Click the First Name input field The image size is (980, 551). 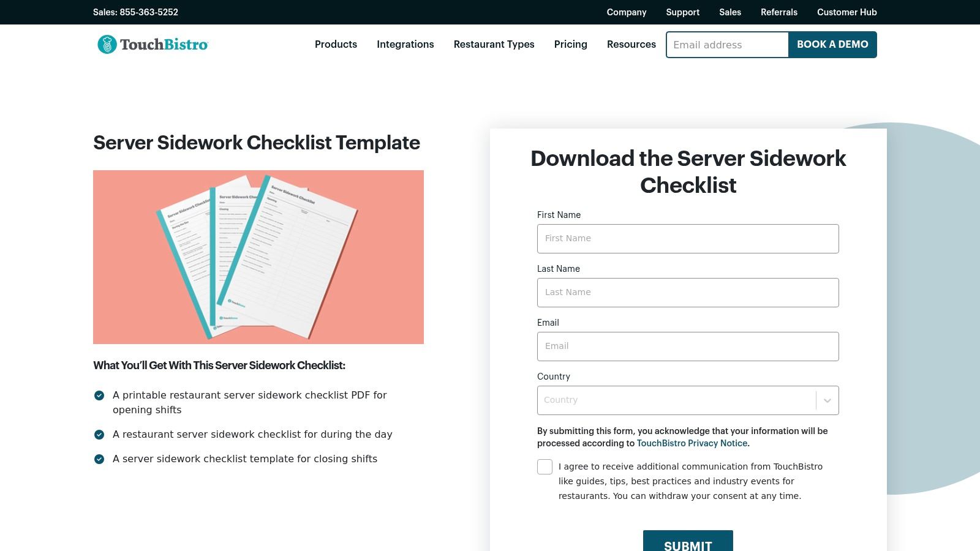(x=688, y=238)
